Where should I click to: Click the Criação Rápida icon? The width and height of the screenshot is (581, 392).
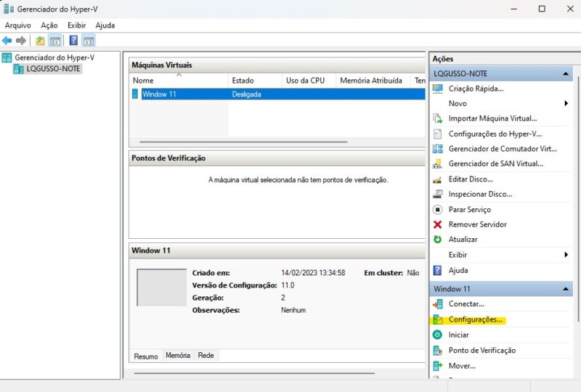437,89
